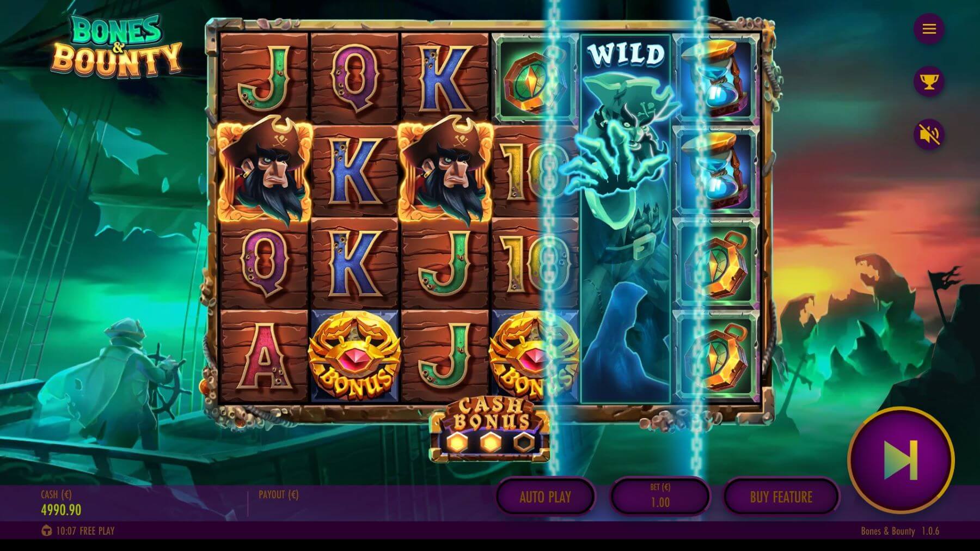Click the second pirate captain symbol
Screen dimensions: 980x551
(445, 172)
